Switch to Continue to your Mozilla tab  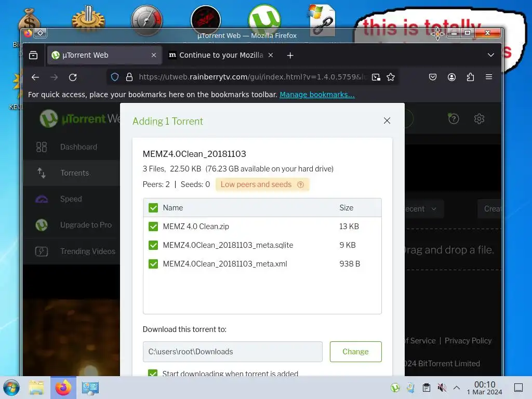point(221,55)
